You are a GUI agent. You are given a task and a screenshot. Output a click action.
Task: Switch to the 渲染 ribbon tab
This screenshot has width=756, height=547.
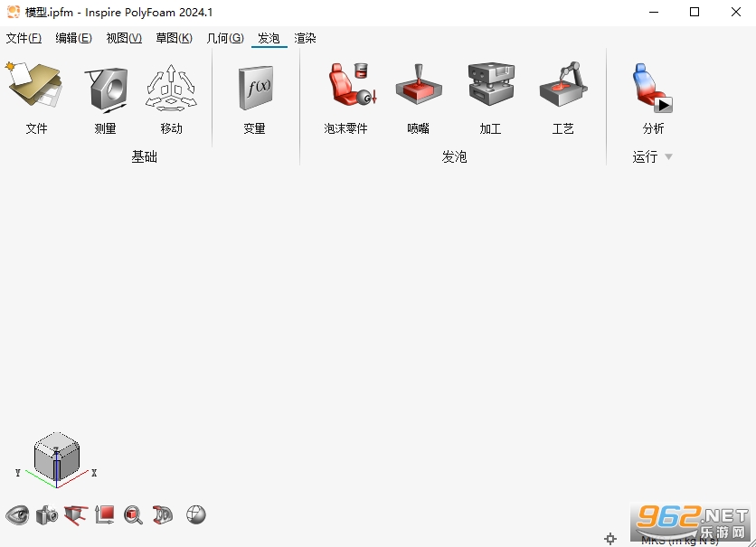[305, 38]
